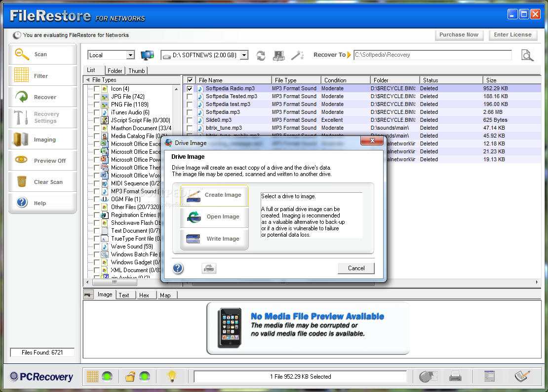Click the Open Image drive icon
The width and height of the screenshot is (548, 392).
194,217
